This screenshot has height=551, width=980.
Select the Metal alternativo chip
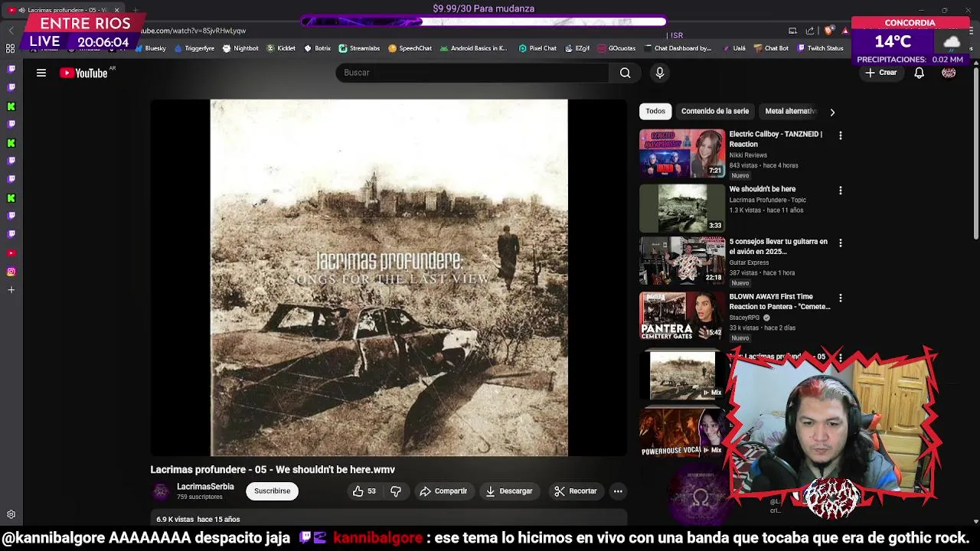click(x=791, y=111)
